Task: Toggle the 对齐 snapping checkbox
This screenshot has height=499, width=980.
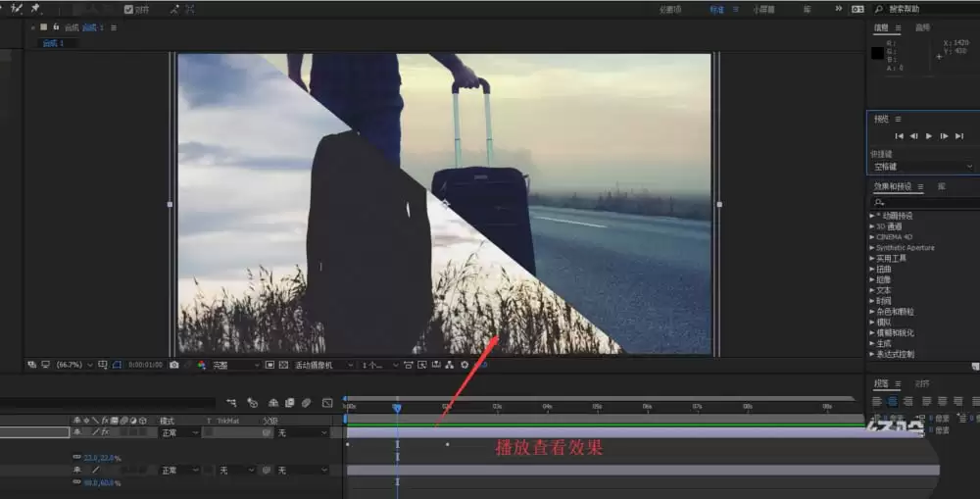Action: point(128,9)
